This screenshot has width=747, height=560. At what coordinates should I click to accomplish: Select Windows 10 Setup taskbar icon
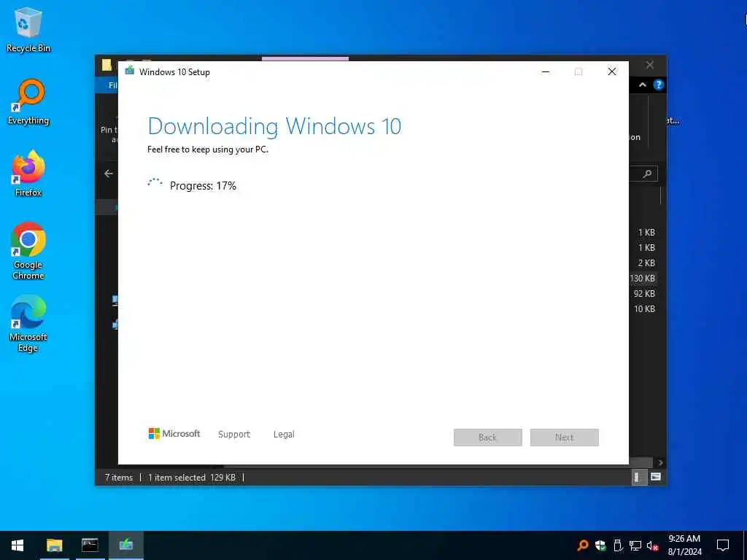[x=125, y=545]
